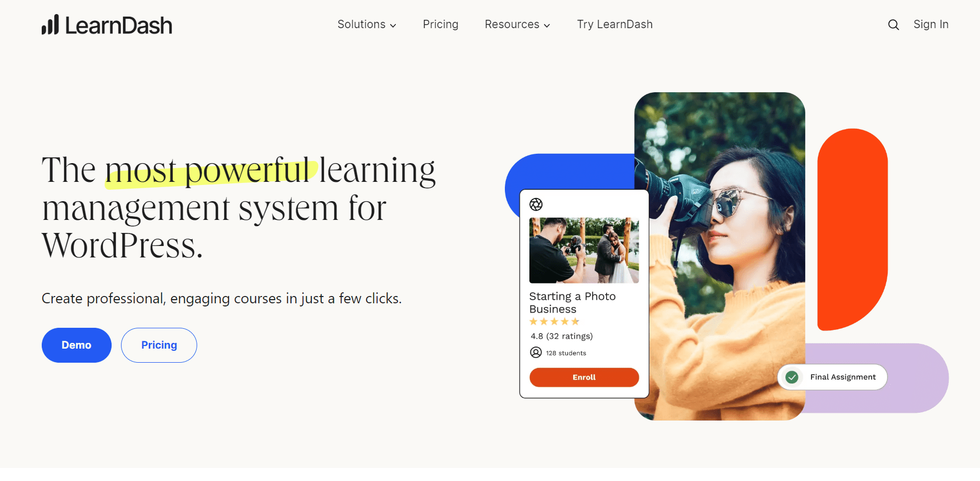Go to Pricing in the top navigation
Image resolution: width=980 pixels, height=481 pixels.
(x=440, y=24)
